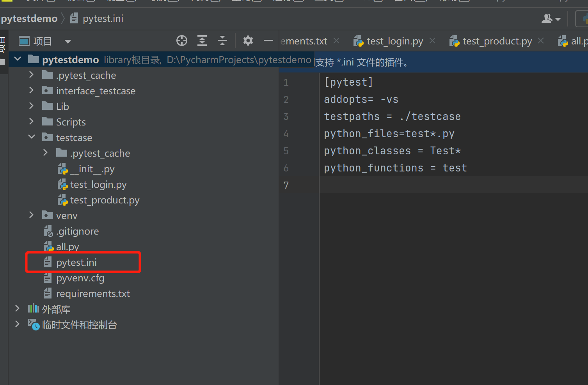Place cursor on the [pytest] line

pyautogui.click(x=348, y=82)
